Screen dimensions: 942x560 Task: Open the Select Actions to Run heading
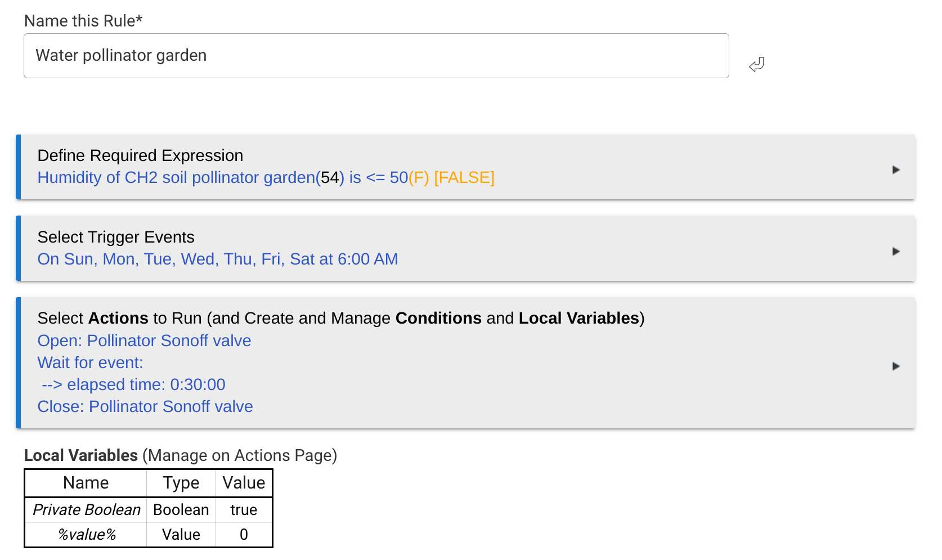(340, 318)
